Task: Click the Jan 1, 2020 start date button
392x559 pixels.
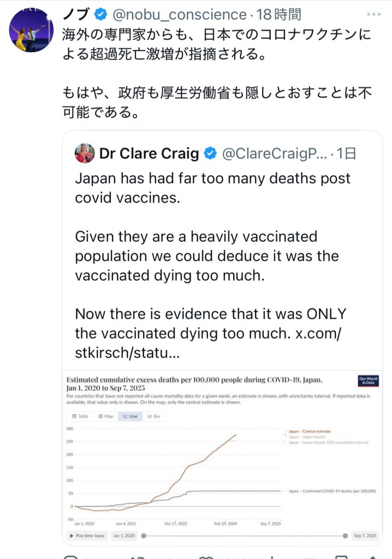Action: [125, 536]
